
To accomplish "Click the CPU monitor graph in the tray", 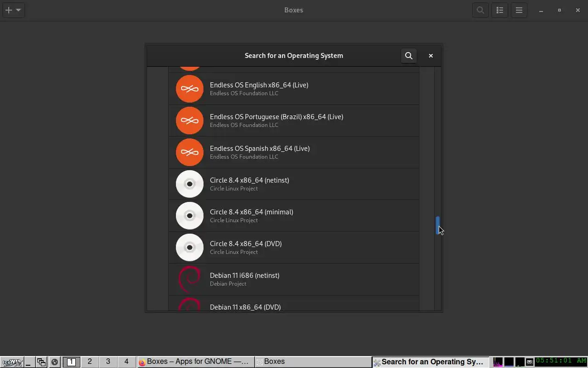I will pyautogui.click(x=498, y=362).
